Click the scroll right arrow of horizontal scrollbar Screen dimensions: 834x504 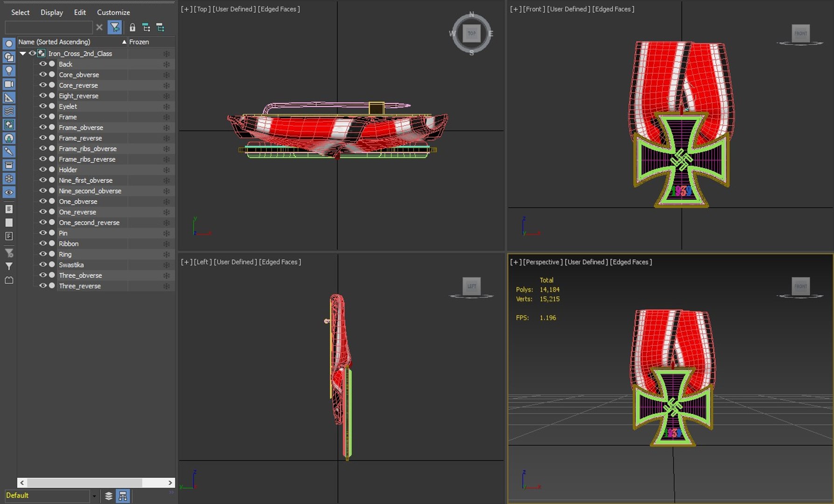pyautogui.click(x=170, y=483)
